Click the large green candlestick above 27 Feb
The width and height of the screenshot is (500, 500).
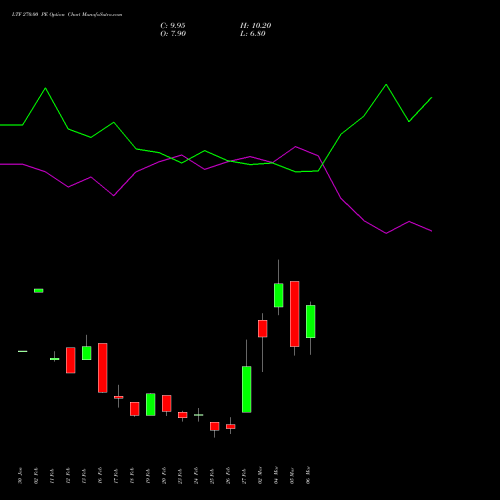coord(247,389)
